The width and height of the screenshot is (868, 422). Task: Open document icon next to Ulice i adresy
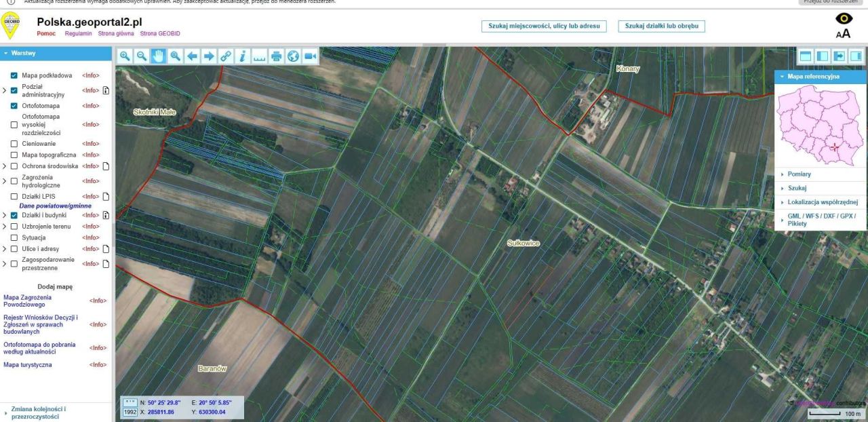point(106,249)
